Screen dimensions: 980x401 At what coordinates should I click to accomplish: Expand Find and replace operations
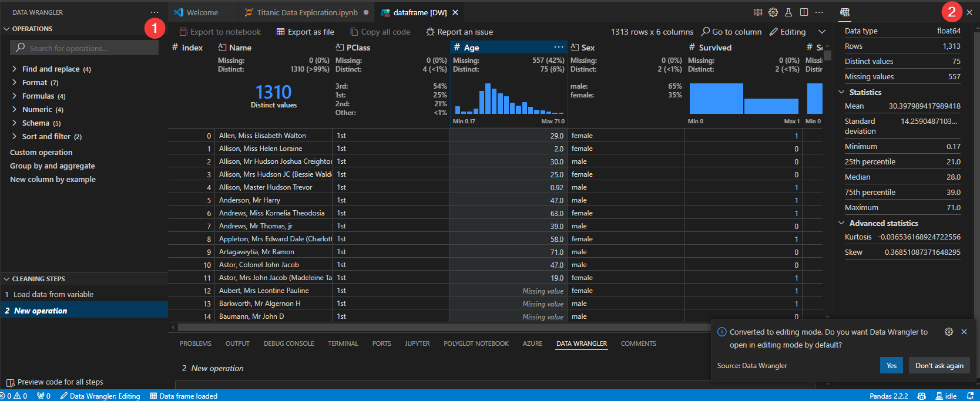15,69
